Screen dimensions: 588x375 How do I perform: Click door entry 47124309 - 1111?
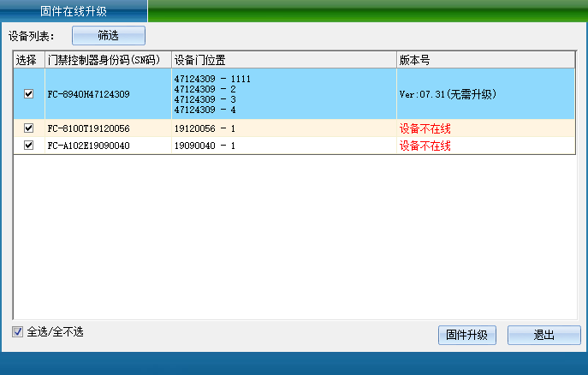pyautogui.click(x=212, y=79)
